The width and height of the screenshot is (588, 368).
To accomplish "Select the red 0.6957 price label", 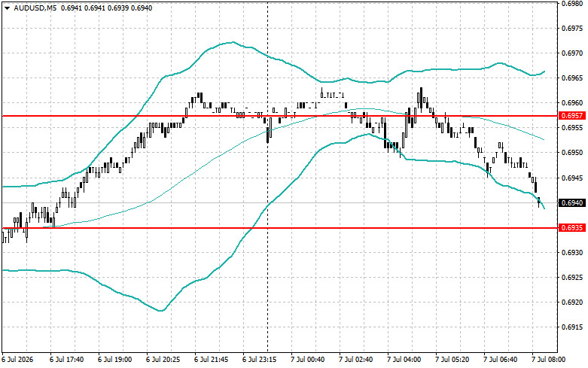I will click(x=572, y=116).
